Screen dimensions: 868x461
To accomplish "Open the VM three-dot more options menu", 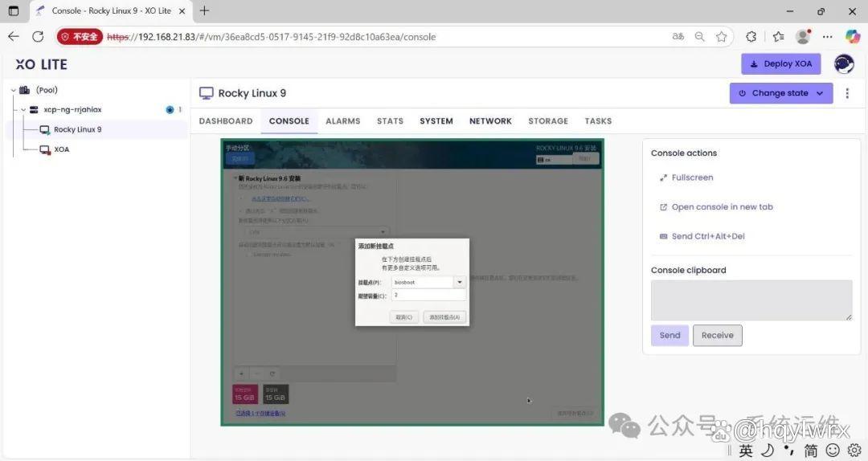I will pyautogui.click(x=847, y=93).
